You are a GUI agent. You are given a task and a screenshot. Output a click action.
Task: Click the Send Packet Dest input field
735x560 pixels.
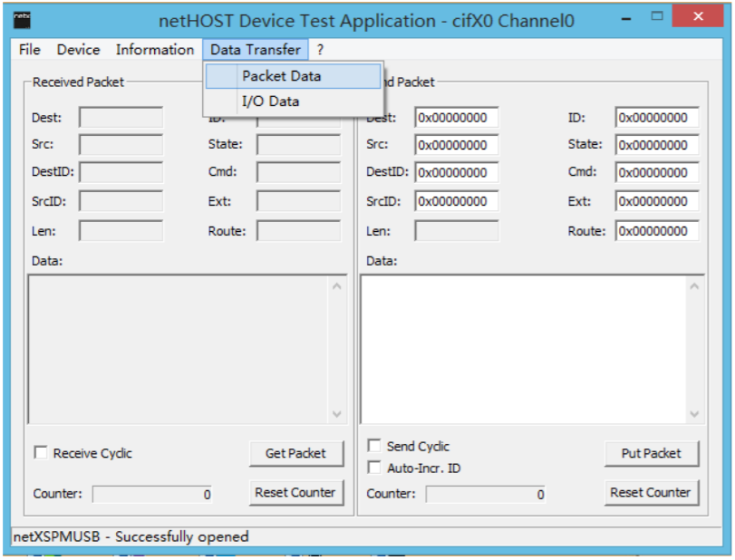[456, 118]
